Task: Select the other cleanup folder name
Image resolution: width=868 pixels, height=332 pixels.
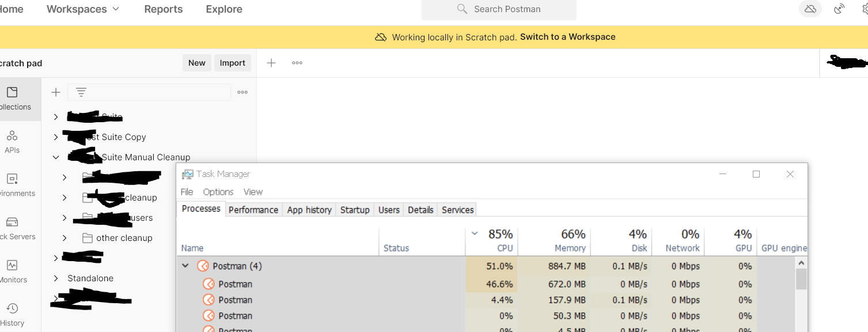Action: [x=124, y=238]
